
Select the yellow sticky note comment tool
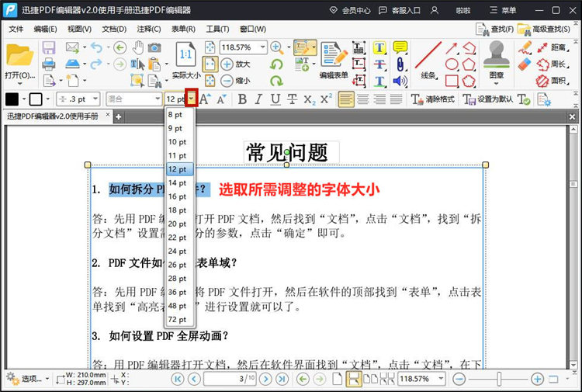tap(400, 47)
